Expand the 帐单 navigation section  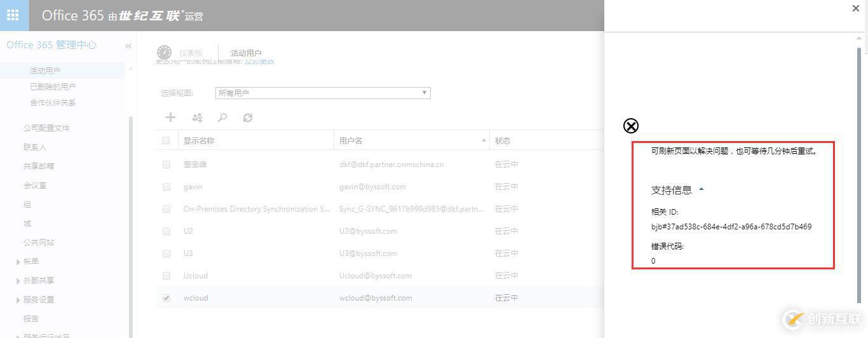tap(18, 262)
